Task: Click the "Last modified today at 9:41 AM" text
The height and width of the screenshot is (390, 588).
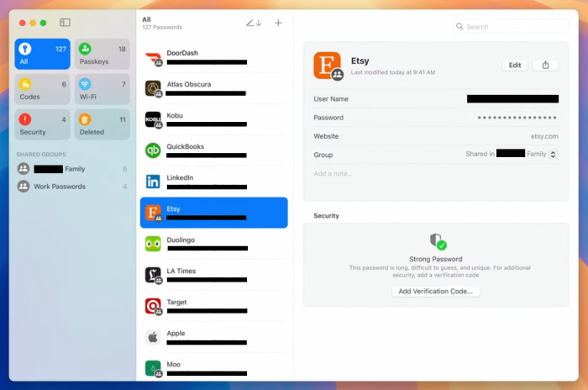Action: point(393,72)
